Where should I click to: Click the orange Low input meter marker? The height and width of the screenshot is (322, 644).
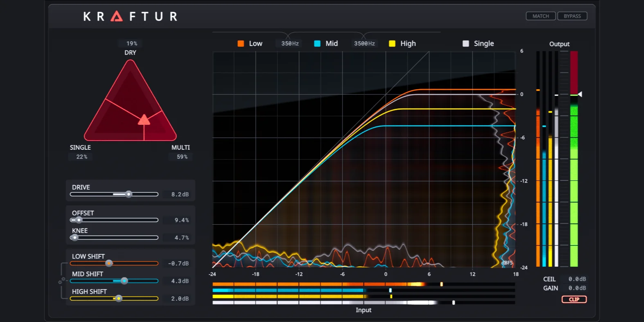tap(441, 284)
